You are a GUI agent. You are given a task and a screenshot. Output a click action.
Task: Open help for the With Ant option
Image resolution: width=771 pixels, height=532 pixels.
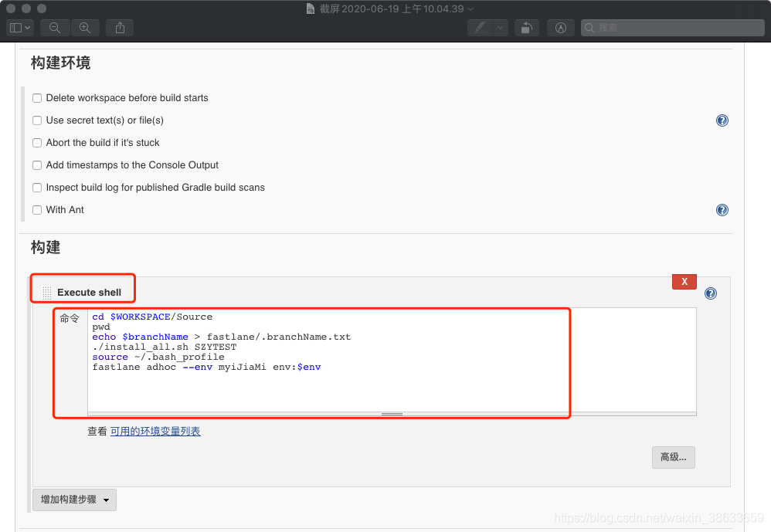coord(722,210)
